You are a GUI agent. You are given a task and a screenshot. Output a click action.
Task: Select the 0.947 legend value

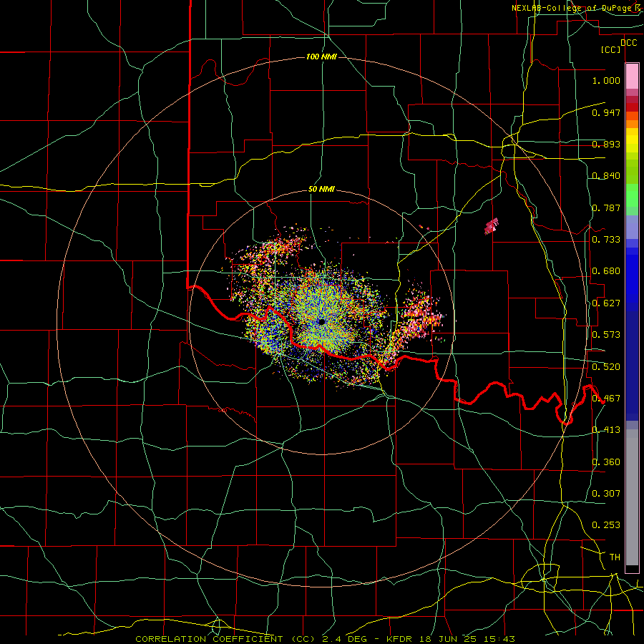tap(606, 112)
